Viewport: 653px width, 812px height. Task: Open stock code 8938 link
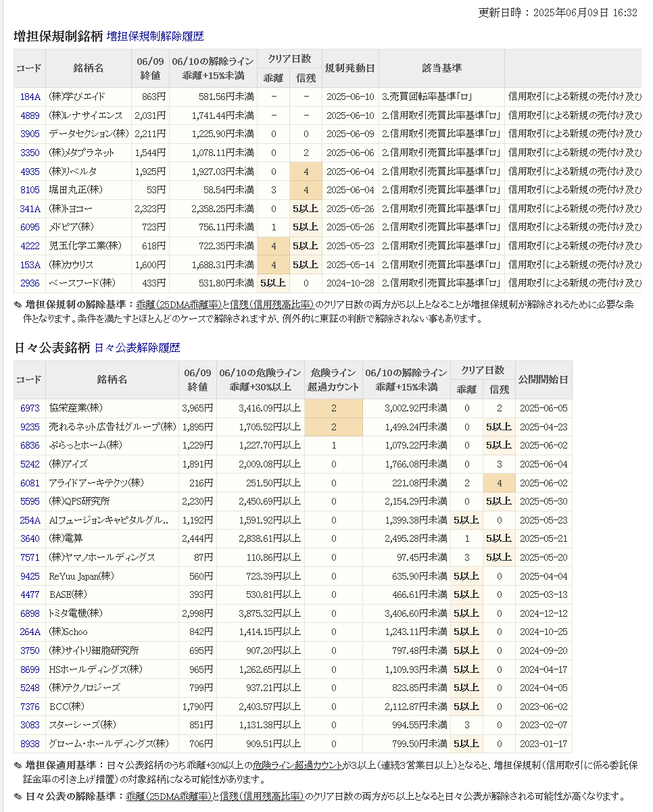(x=30, y=744)
